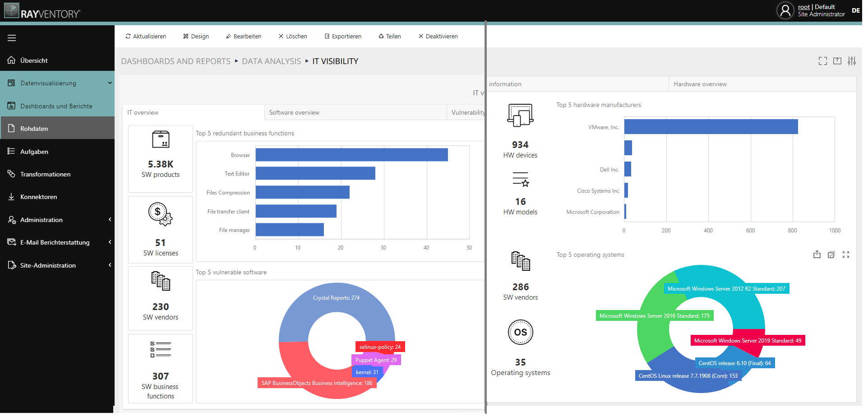Expand the Top 5 operating systems chart
868x417 pixels.
[x=845, y=255]
